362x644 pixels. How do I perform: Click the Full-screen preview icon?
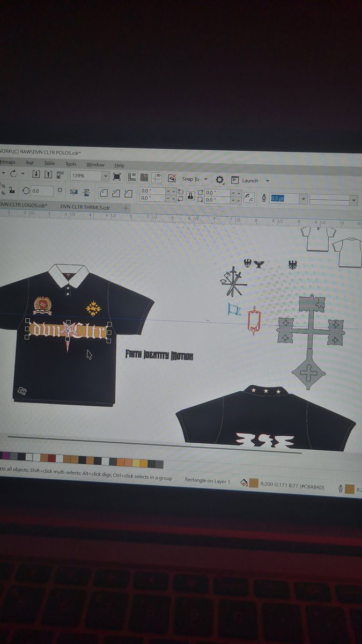point(116,177)
